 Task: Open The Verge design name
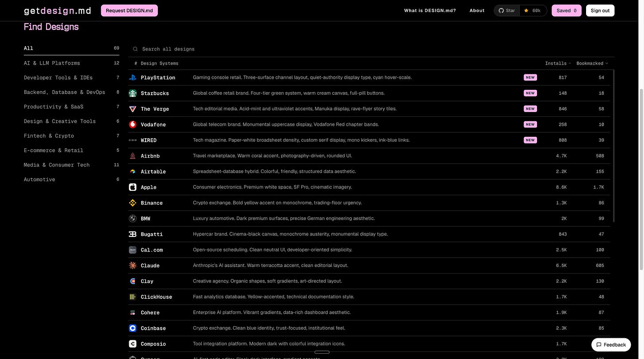155,109
